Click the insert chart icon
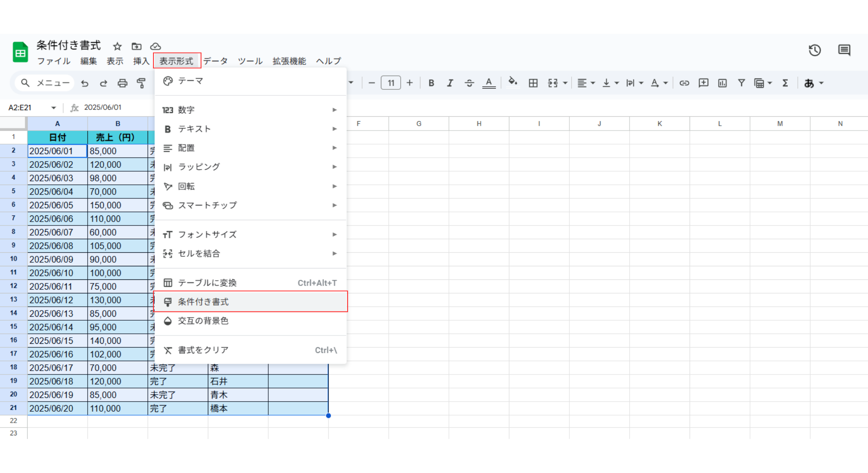The image size is (868, 473). (x=722, y=83)
